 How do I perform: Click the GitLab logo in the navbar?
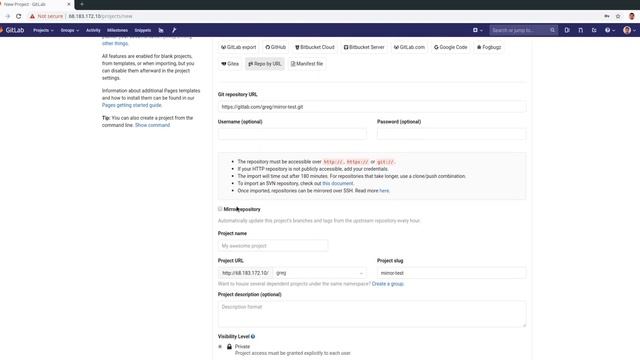[12, 30]
